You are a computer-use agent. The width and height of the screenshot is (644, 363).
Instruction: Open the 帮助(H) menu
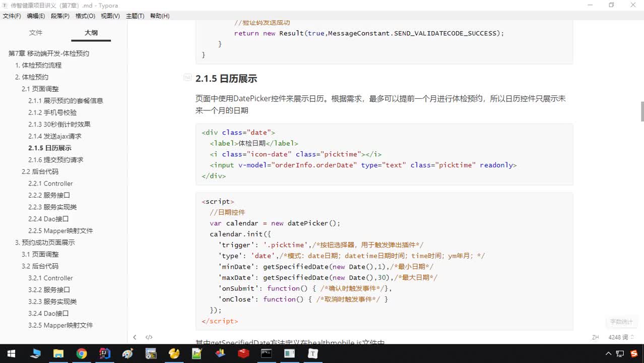click(x=159, y=16)
